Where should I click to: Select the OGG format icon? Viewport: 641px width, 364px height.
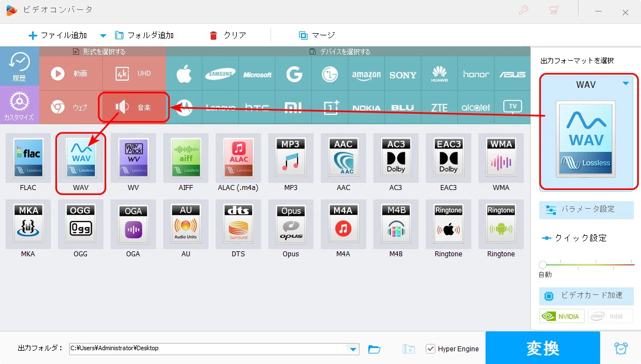point(81,224)
